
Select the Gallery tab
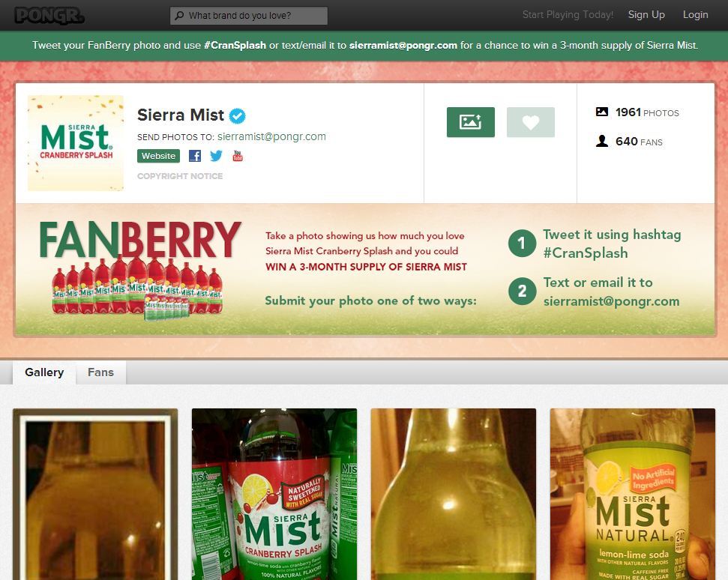click(44, 372)
